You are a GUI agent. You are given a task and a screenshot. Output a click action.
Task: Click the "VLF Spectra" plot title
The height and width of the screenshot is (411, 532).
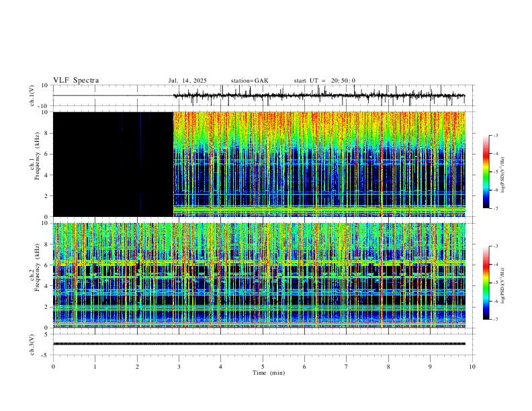coord(76,81)
